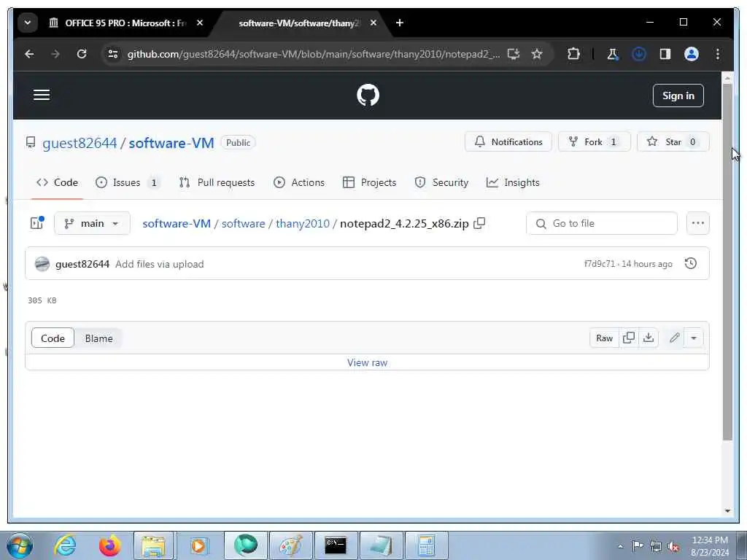
Task: Navigate to the thany2010 folder breadcrumb
Action: tap(303, 223)
